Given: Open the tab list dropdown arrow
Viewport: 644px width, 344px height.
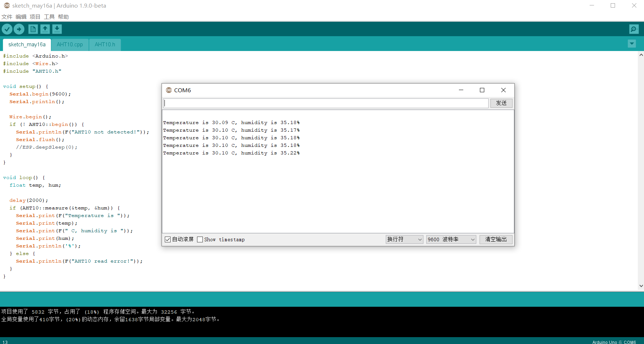Looking at the screenshot, I should coord(632,43).
